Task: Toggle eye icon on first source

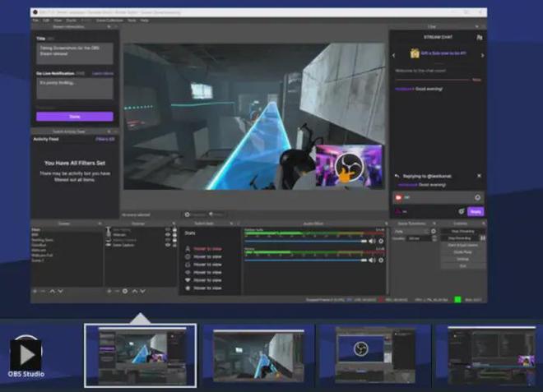Action: [169, 229]
